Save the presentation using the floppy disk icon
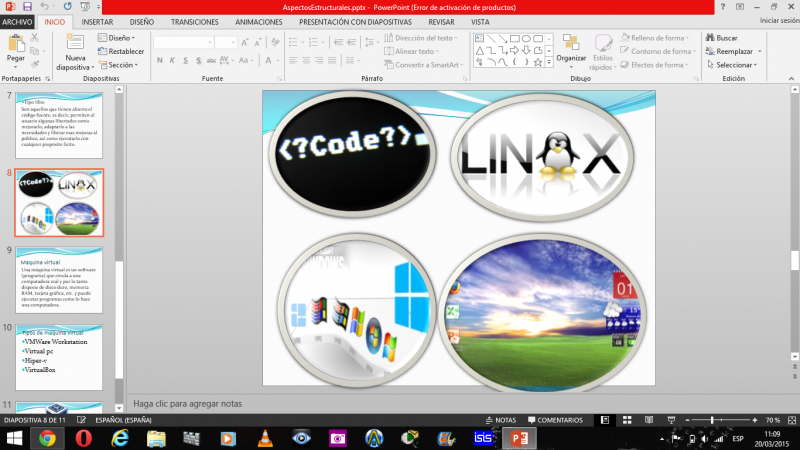 pos(27,7)
